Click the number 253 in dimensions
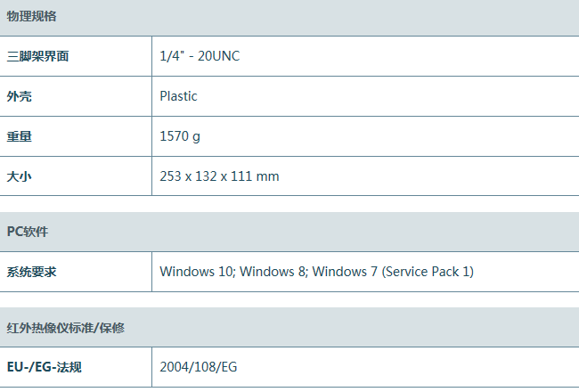Image resolution: width=579 pixels, height=392 pixels. [170, 176]
